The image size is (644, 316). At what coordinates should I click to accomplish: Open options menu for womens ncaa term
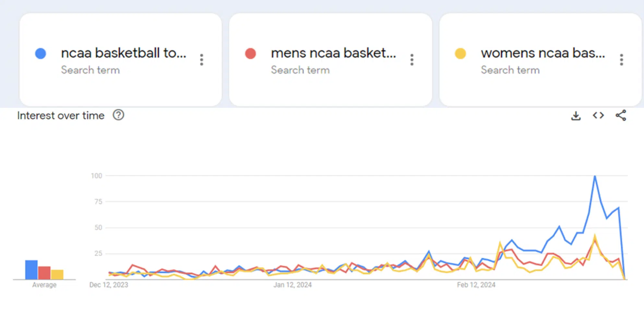pos(621,60)
